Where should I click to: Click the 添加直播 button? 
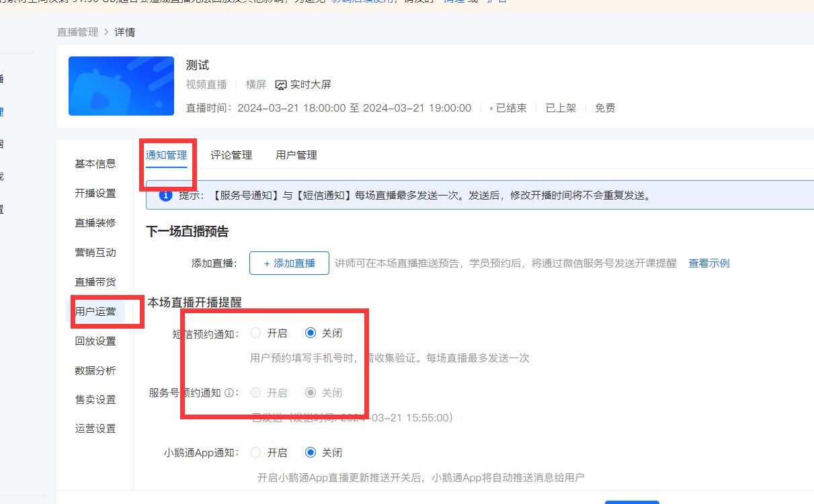(289, 263)
